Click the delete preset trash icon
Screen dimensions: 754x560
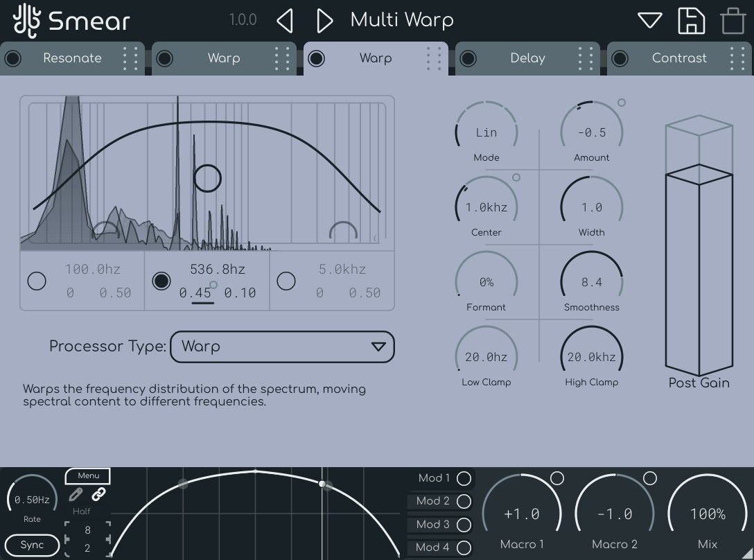pos(733,21)
